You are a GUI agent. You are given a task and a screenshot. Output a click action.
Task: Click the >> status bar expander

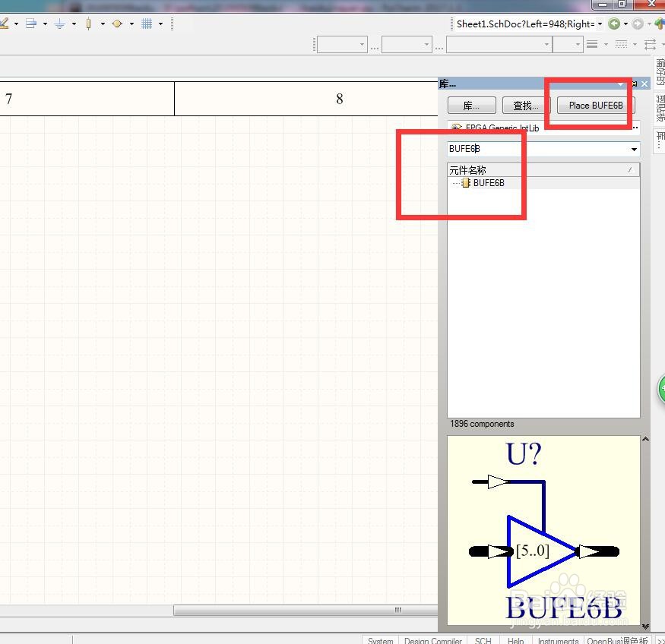click(660, 641)
